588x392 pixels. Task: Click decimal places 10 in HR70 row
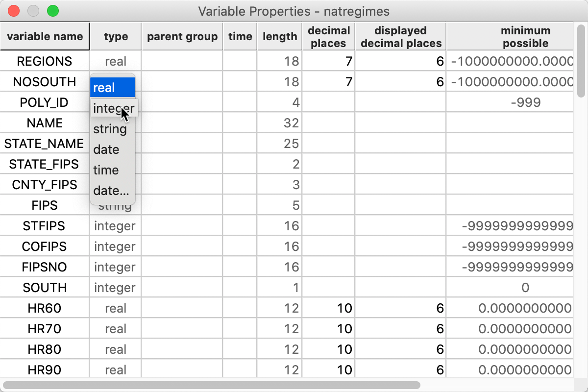pos(329,329)
